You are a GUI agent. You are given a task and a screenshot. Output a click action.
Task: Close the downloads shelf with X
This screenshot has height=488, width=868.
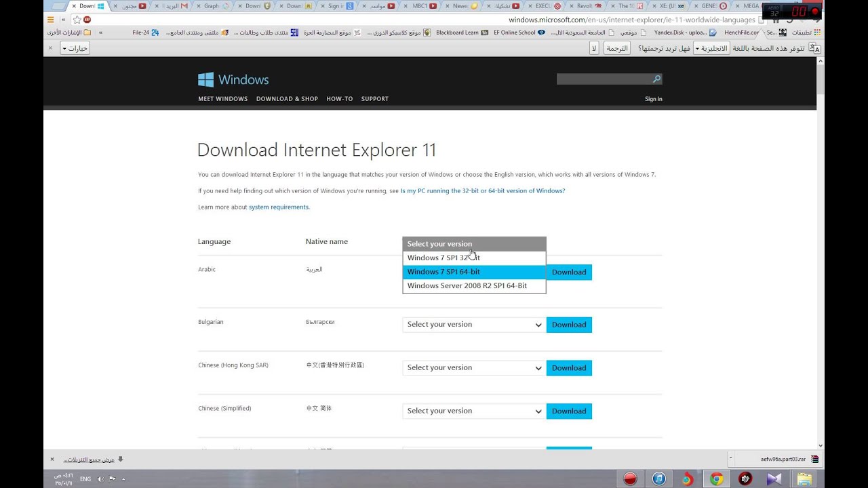click(52, 459)
